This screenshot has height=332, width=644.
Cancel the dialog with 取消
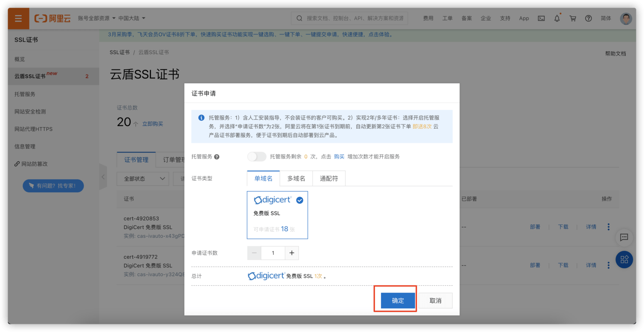click(436, 301)
